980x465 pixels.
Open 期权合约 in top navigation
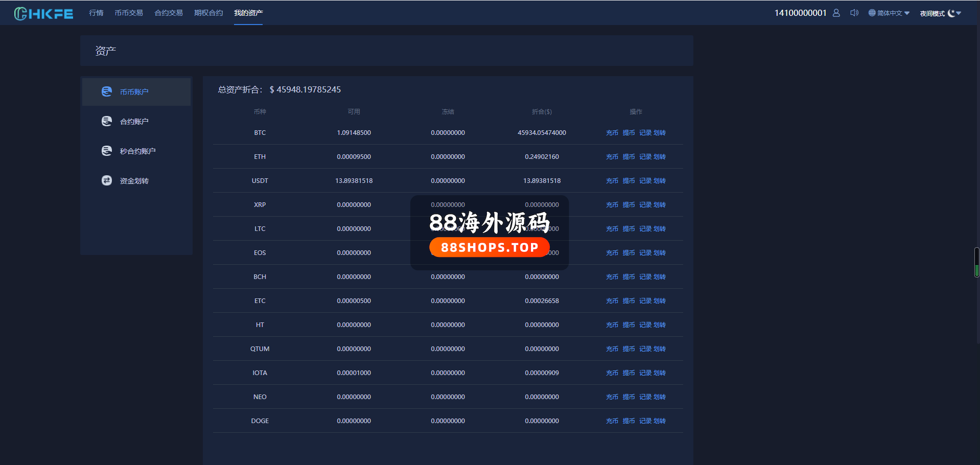click(x=208, y=13)
